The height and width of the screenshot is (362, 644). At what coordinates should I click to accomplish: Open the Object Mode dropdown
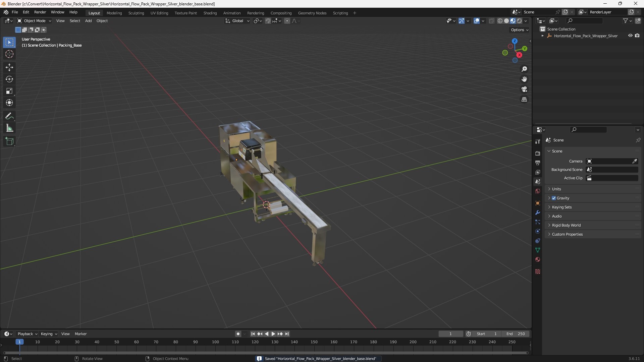click(34, 21)
